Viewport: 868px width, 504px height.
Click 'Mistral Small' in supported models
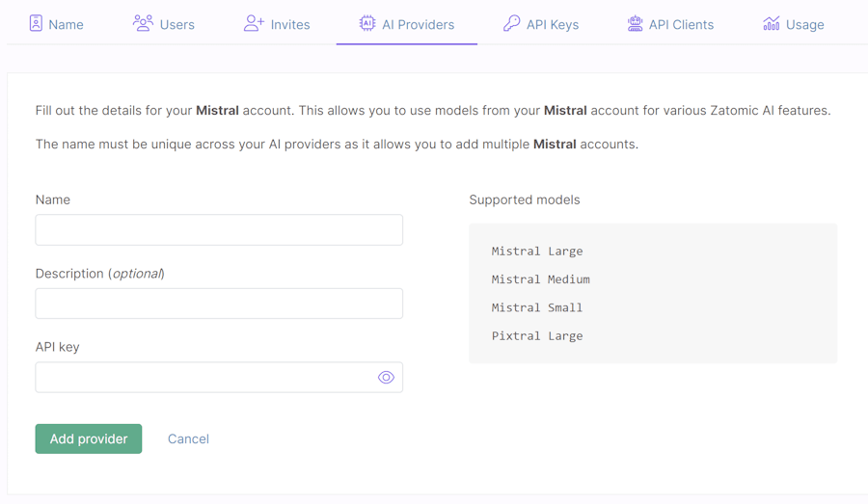tap(537, 307)
